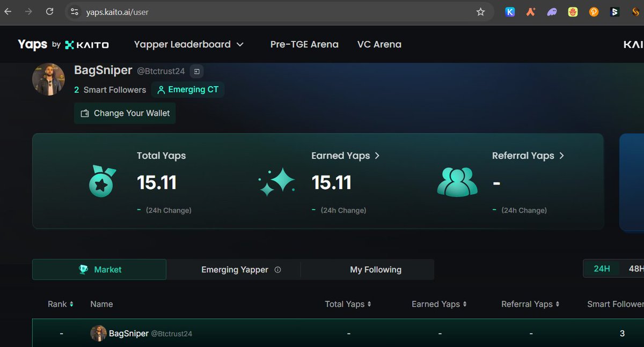Sort table by Rank column
Image resolution: width=644 pixels, height=347 pixels.
[60, 304]
